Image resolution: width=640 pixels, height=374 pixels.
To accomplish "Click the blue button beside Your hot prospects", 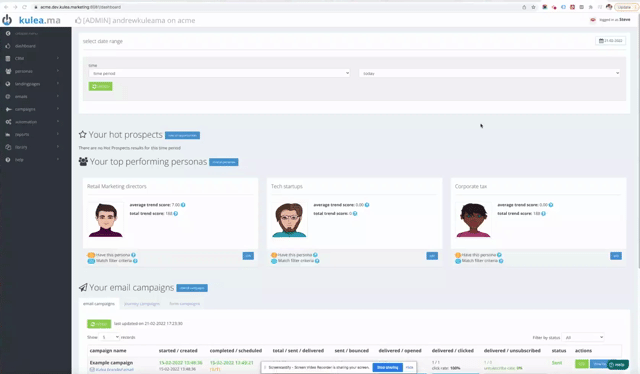I will click(x=182, y=135).
